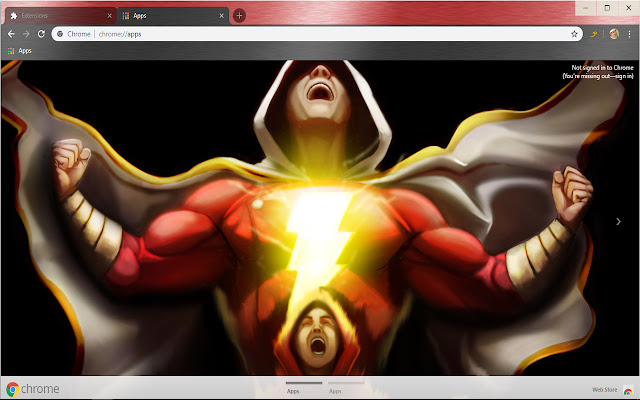Viewport: 640px width, 400px height.
Task: Minimize the browser window
Action: click(x=586, y=8)
